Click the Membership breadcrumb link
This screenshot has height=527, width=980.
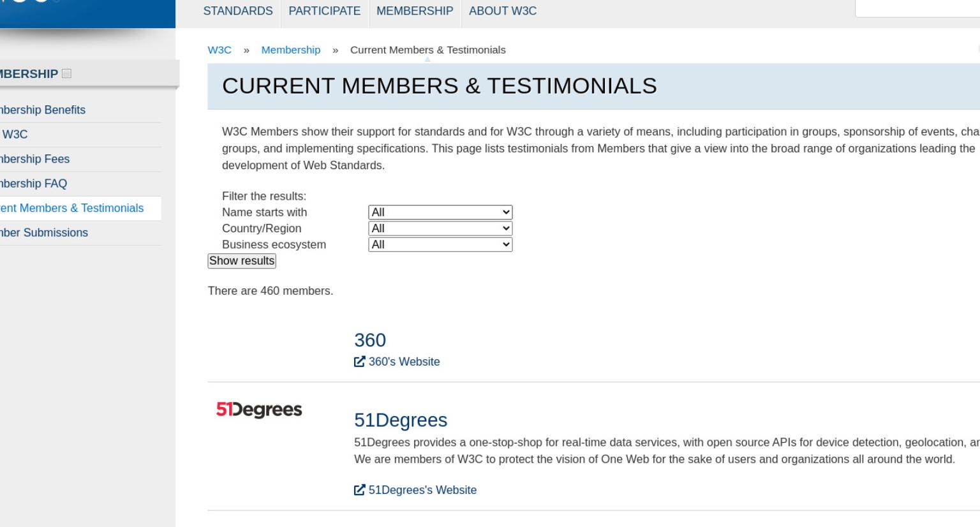[291, 50]
